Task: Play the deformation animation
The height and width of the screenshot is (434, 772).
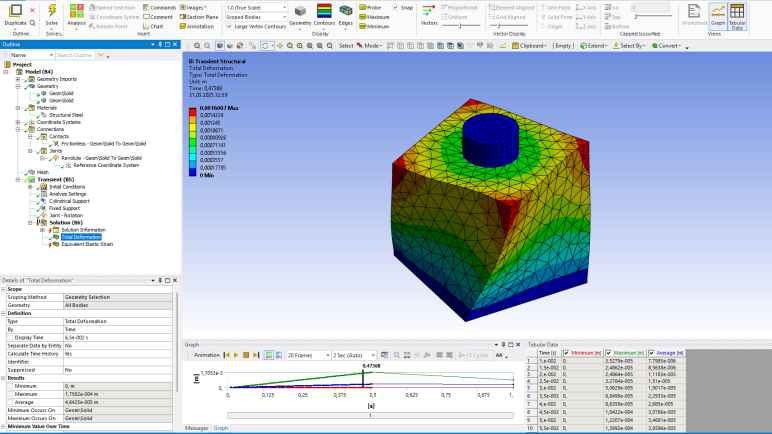Action: coord(231,354)
